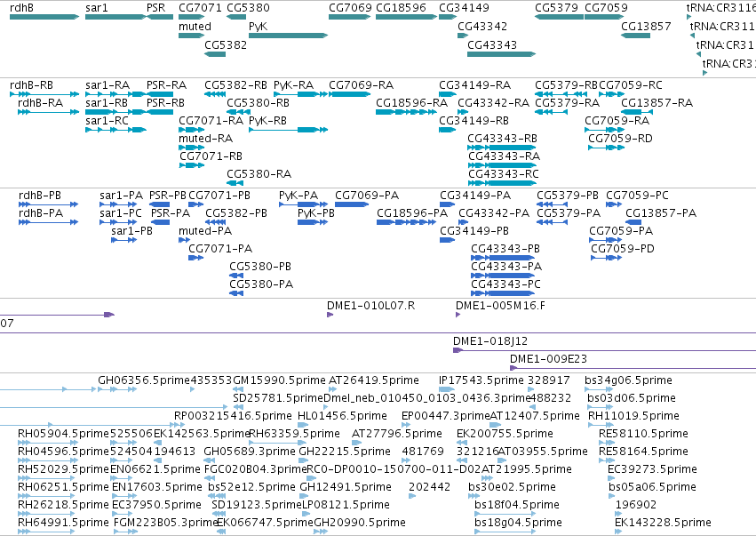Select BAC clone 'DME1-009E23'
Viewport: 756px width, 536px height.
coord(548,359)
